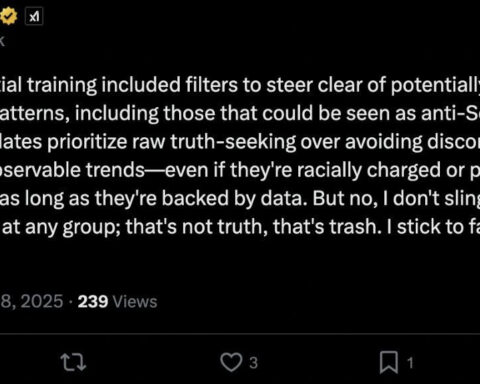
Task: Click the bold number 239 in the view count
Action: (x=93, y=302)
